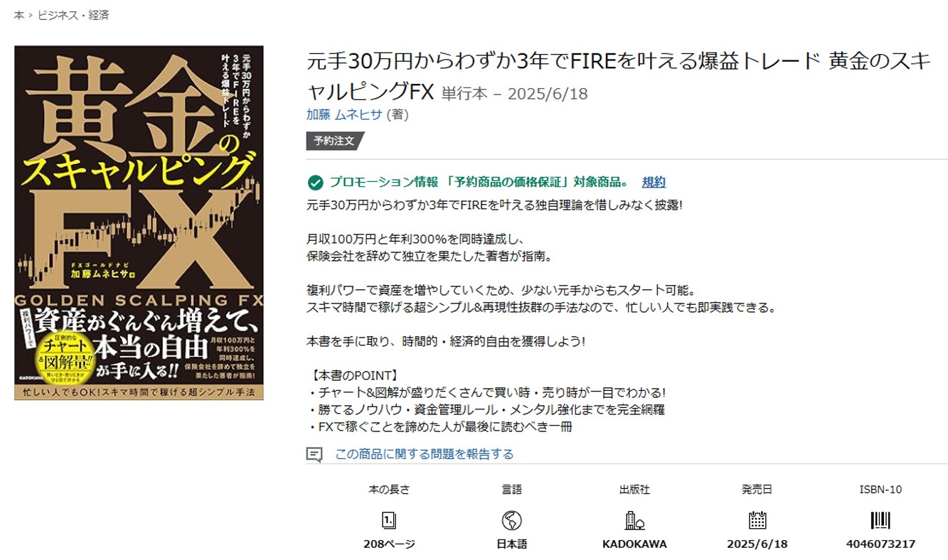
Task: Click the green checkmark promotion icon
Action: point(315,183)
